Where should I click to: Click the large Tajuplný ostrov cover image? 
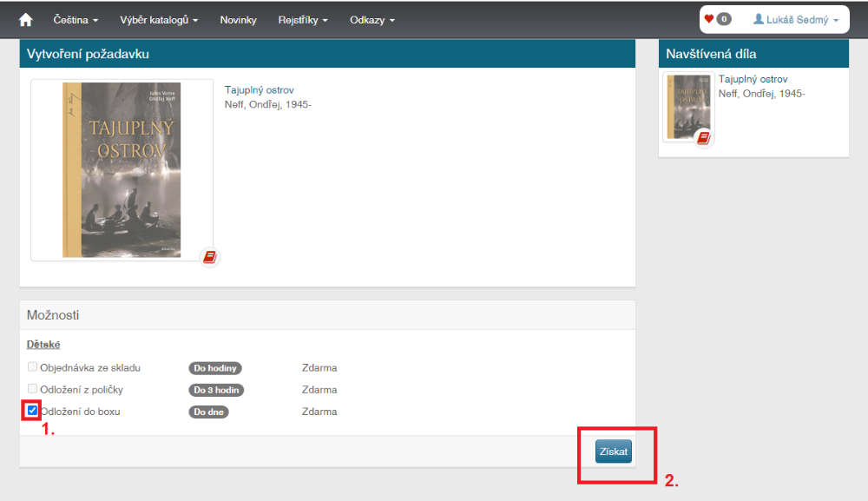pyautogui.click(x=122, y=170)
